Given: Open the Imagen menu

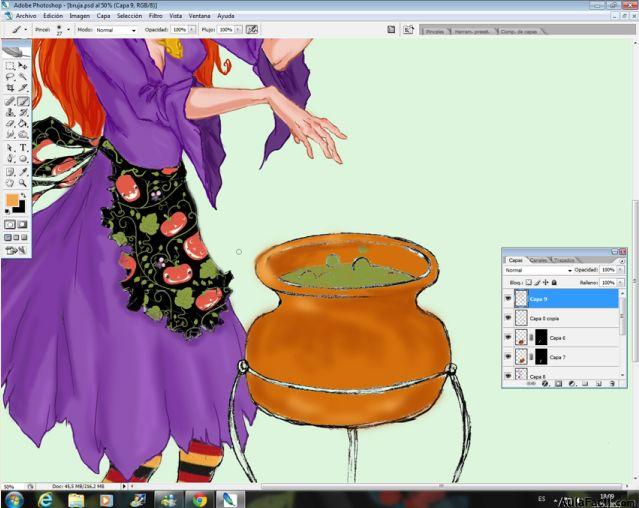Looking at the screenshot, I should coord(79,16).
